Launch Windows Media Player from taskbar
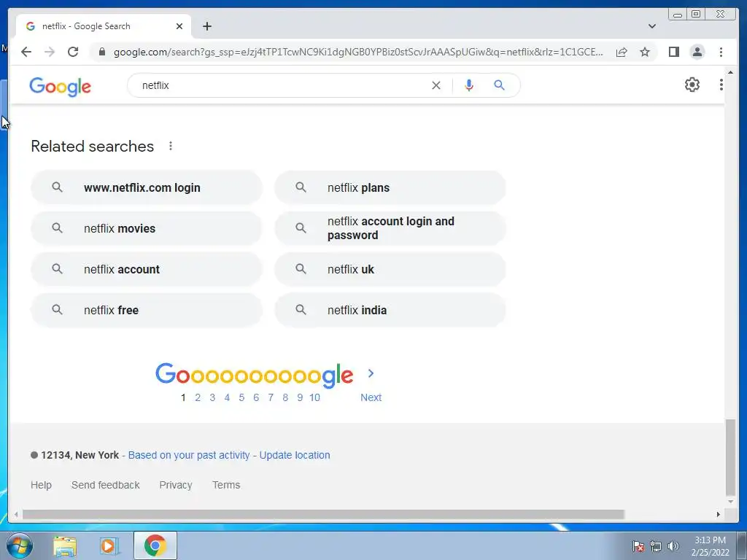 coord(109,545)
